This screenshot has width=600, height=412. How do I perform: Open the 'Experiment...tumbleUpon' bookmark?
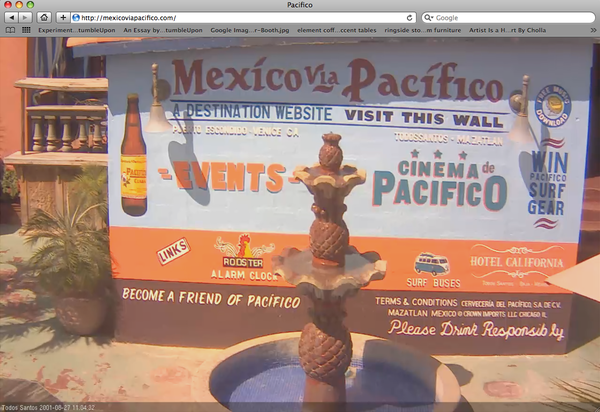(x=77, y=30)
